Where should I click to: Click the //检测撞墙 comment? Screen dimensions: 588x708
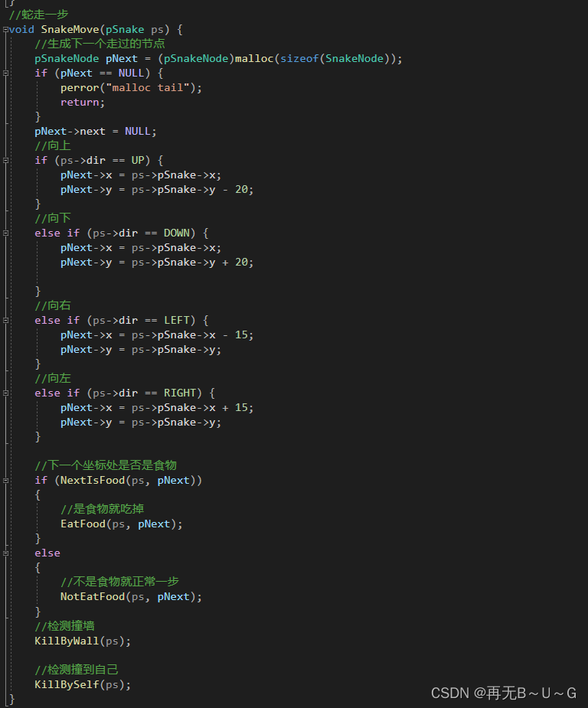pyautogui.click(x=64, y=626)
